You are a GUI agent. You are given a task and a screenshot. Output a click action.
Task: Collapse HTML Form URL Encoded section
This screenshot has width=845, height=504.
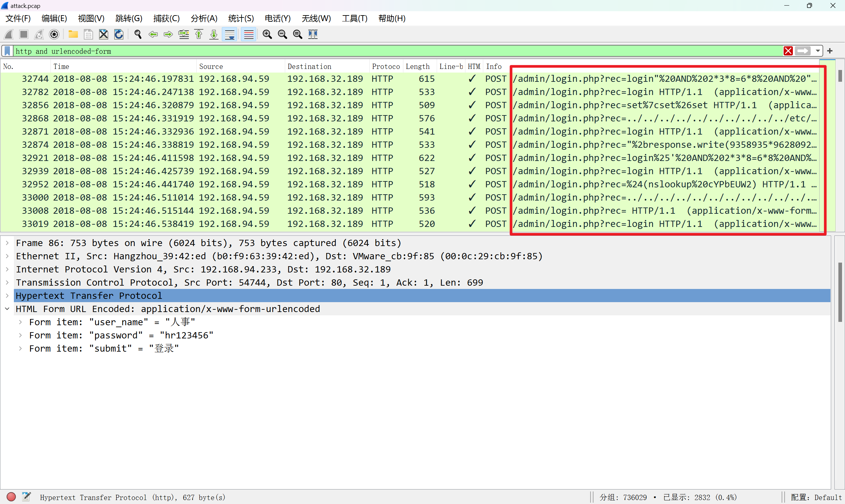pos(7,309)
